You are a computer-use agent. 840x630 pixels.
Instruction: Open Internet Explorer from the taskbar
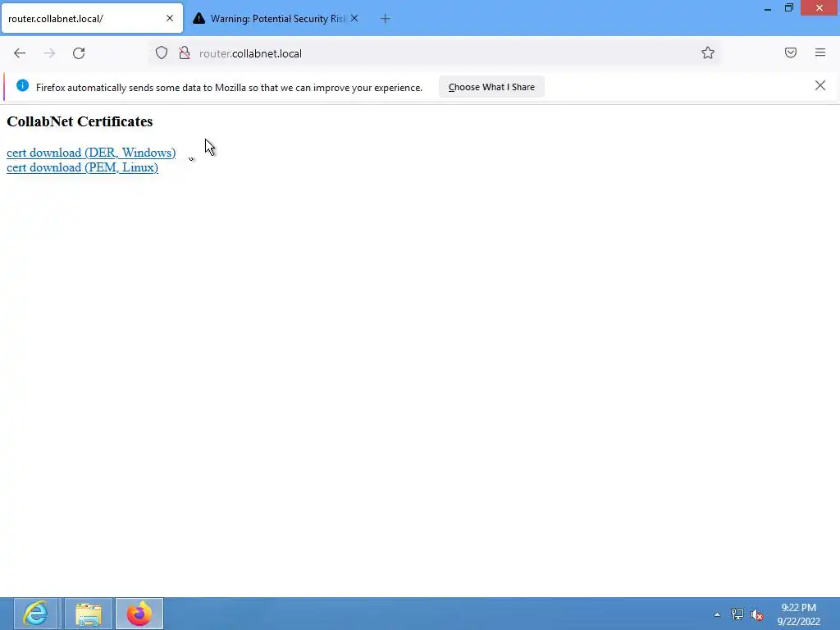36,614
